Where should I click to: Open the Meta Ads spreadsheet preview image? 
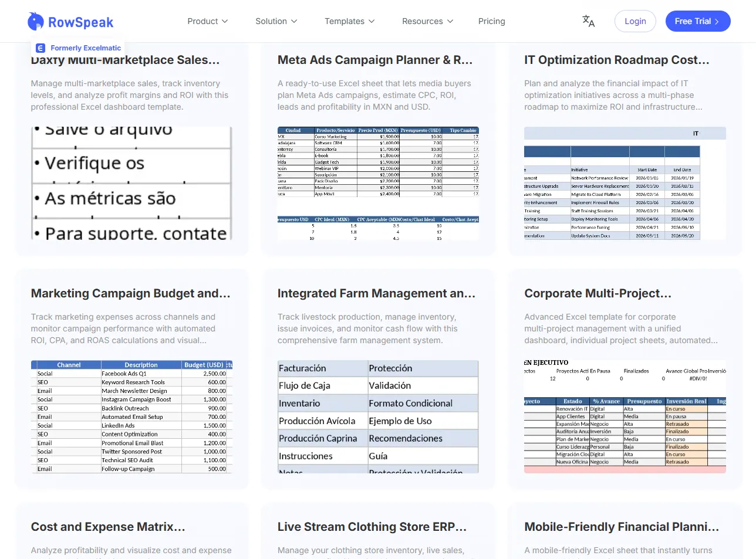click(378, 183)
